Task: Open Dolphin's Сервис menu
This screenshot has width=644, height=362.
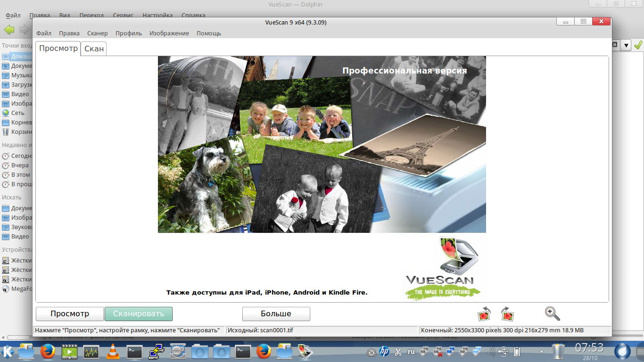Action: click(123, 16)
